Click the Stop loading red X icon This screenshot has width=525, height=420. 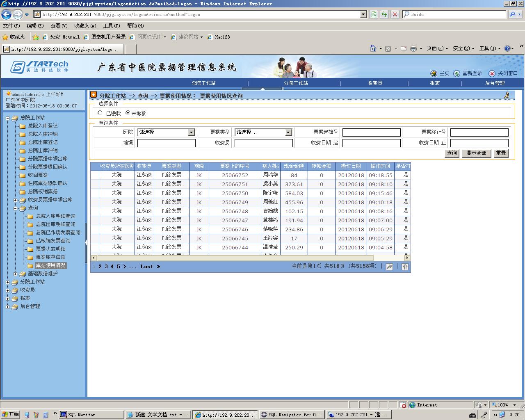pyautogui.click(x=395, y=14)
